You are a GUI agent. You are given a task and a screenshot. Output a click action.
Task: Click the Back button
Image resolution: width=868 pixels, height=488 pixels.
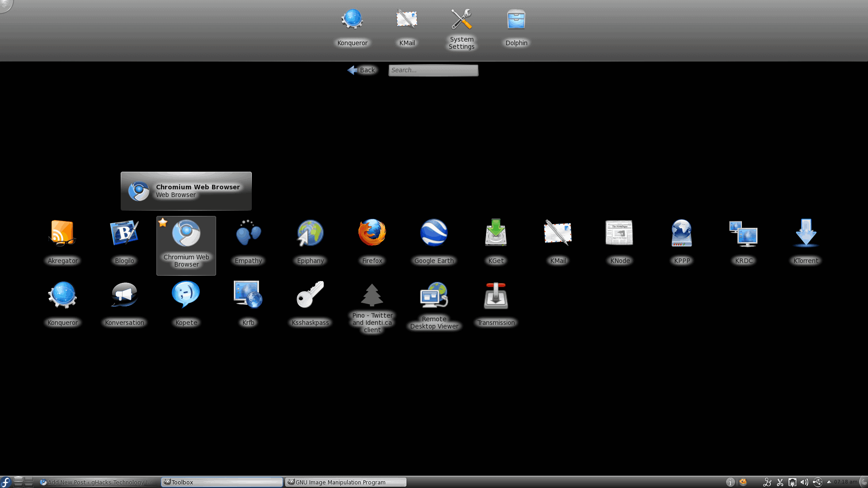pyautogui.click(x=362, y=70)
